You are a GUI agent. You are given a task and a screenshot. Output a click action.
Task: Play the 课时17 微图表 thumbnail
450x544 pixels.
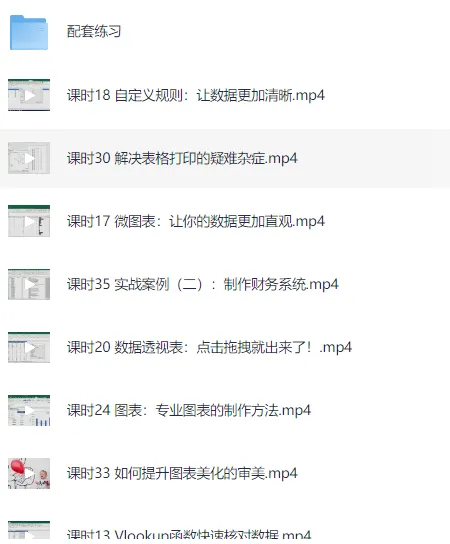pyautogui.click(x=29, y=221)
